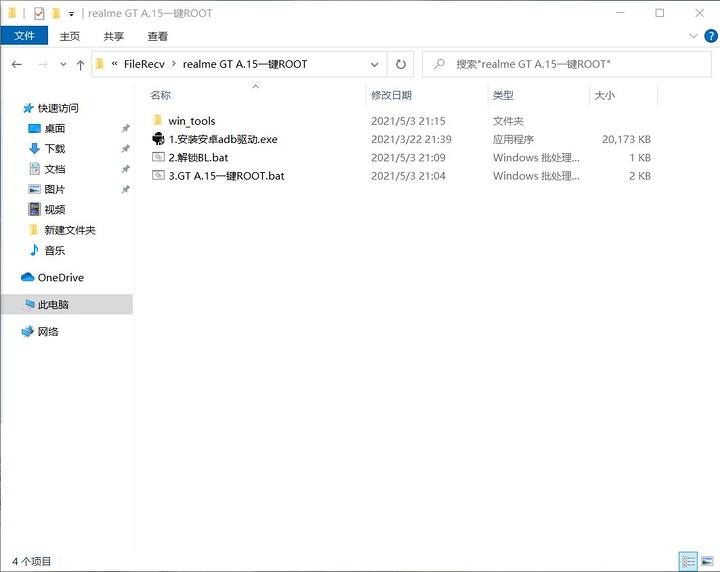Click the FileRecv breadcrumb in the address bar

tap(144, 64)
